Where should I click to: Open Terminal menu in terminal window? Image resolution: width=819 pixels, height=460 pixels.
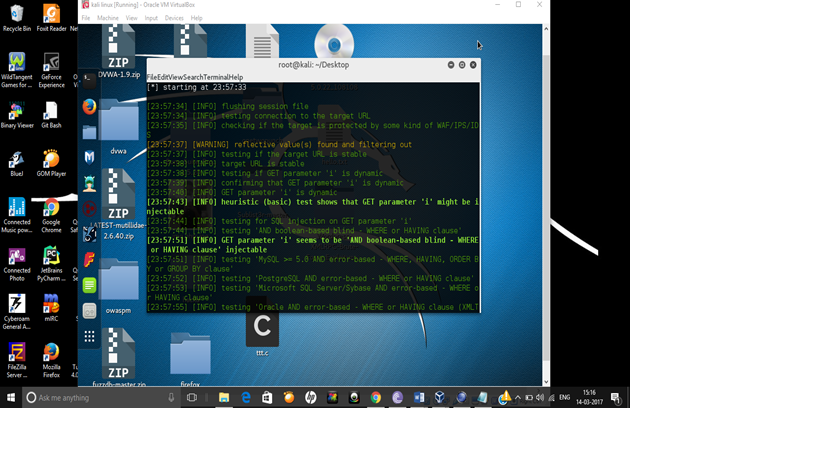click(x=217, y=77)
